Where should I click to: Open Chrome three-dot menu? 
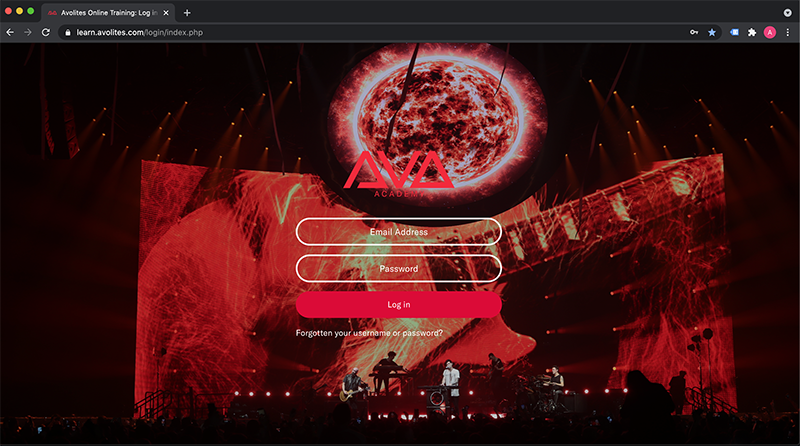tap(788, 32)
